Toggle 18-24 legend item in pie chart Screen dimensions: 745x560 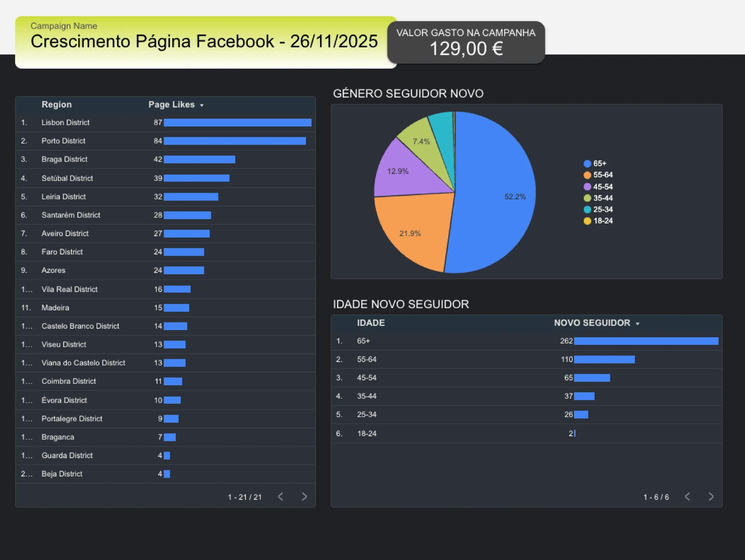602,221
